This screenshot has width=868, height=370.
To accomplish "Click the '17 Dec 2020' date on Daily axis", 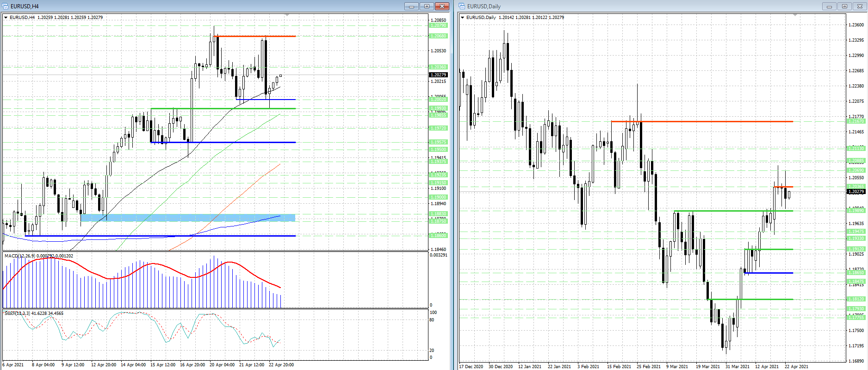I will pyautogui.click(x=471, y=366).
